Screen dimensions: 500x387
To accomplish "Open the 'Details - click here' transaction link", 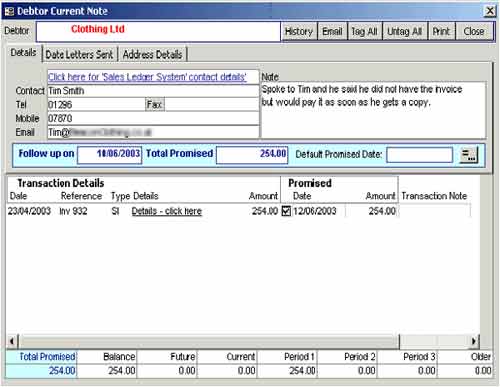I will (x=167, y=211).
